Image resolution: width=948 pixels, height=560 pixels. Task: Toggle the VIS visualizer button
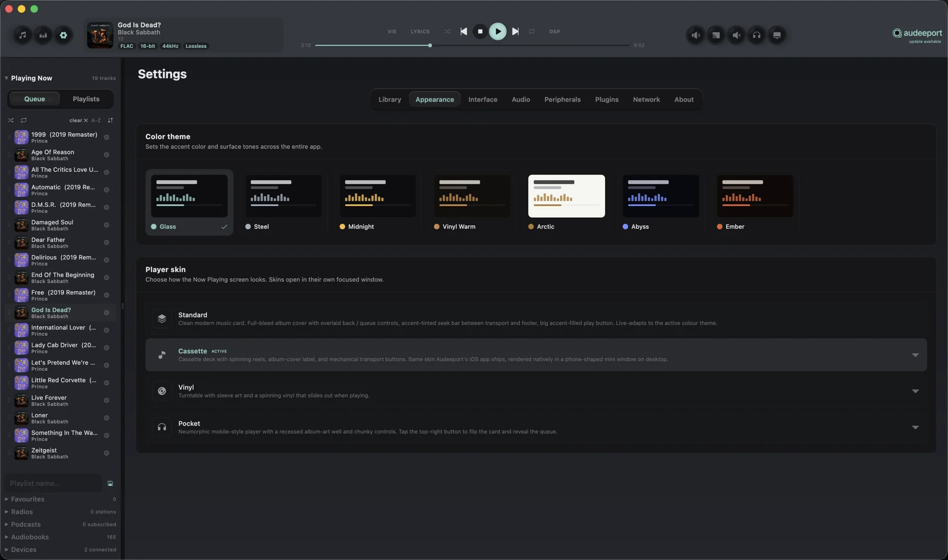[392, 32]
